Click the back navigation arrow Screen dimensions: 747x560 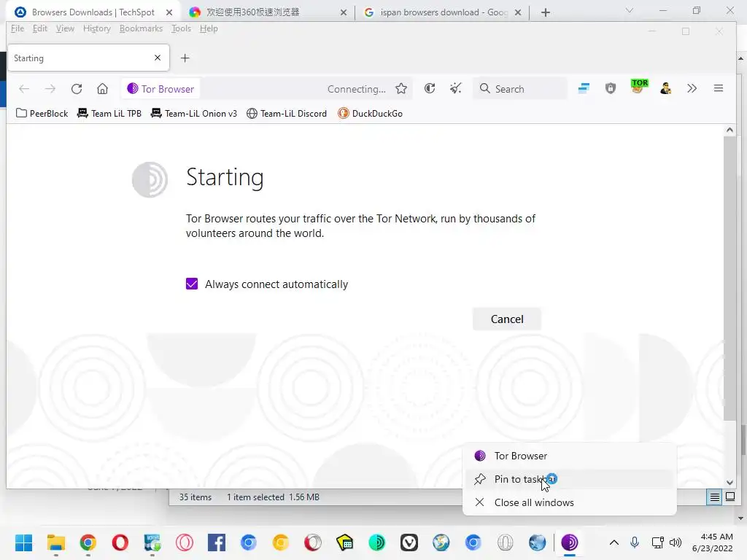click(x=24, y=88)
